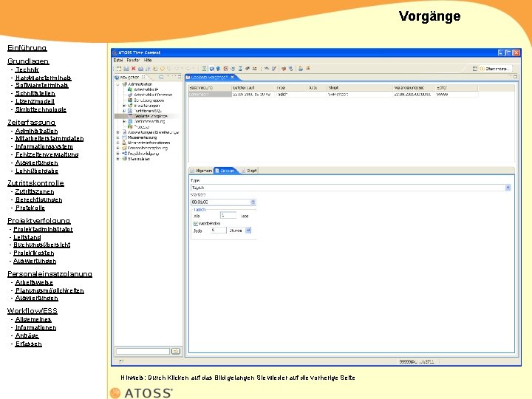Open the Zutrittszonen link
Viewport: 532px width, 399px height.
pos(34,191)
